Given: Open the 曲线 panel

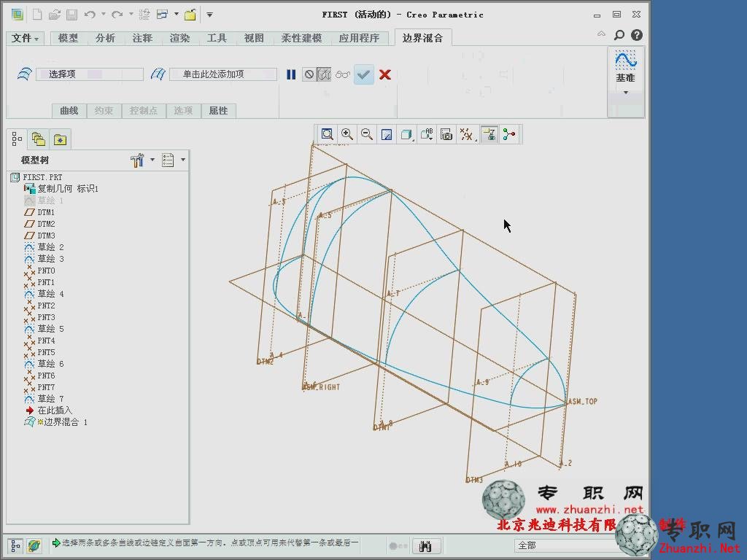Looking at the screenshot, I should 69,111.
